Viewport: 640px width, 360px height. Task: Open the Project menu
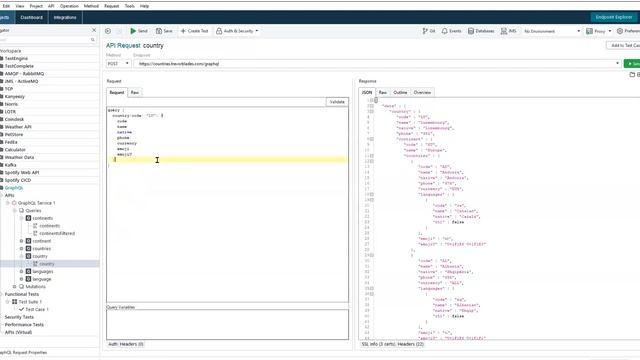[36, 6]
